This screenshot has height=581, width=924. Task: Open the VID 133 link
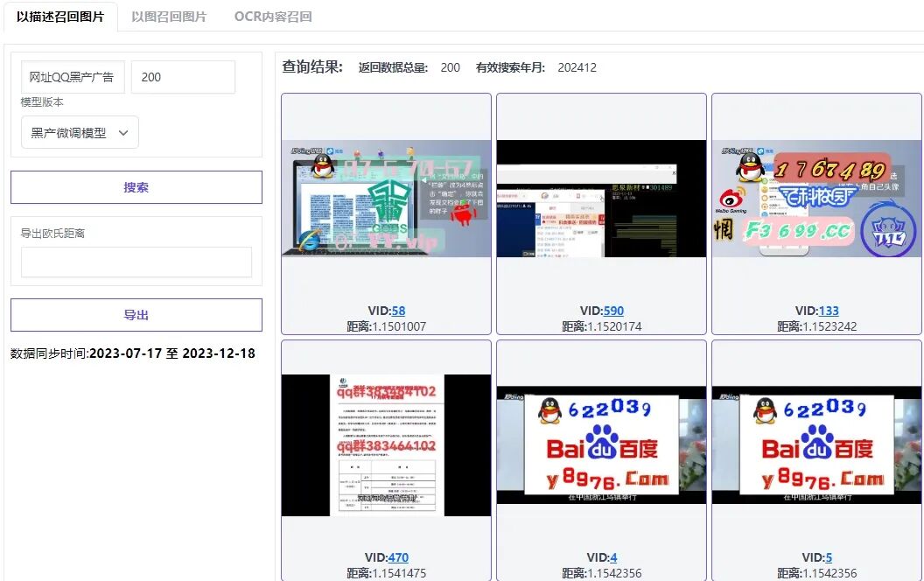coord(829,311)
